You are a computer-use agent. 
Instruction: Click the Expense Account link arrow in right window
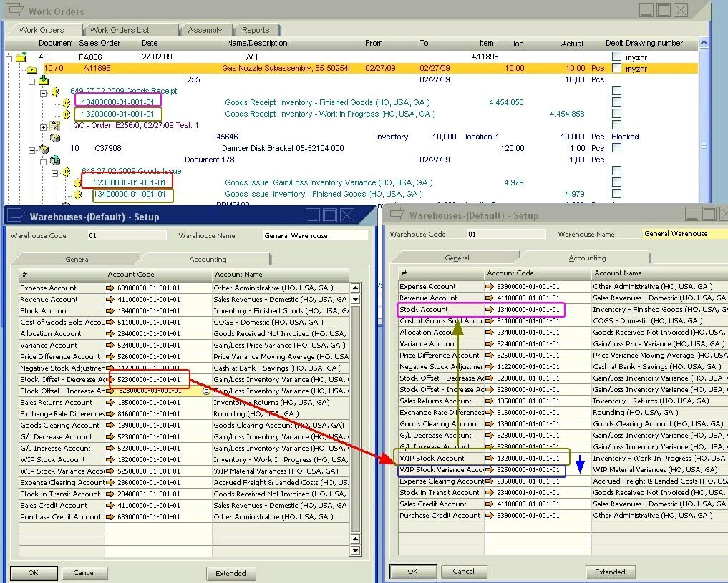pyautogui.click(x=490, y=287)
